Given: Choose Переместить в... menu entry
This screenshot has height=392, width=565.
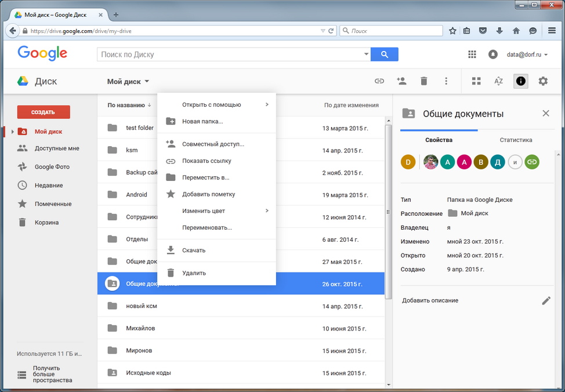Looking at the screenshot, I should pyautogui.click(x=216, y=177).
